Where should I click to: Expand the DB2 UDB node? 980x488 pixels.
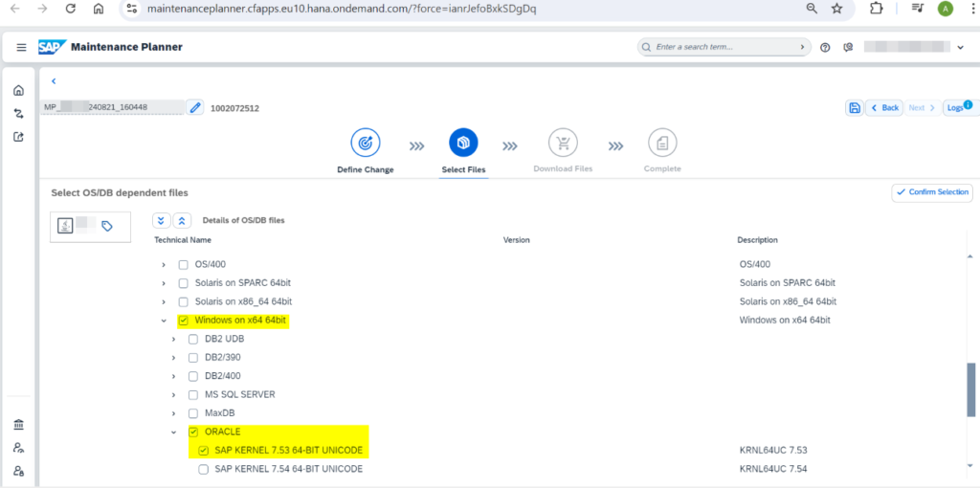click(174, 340)
